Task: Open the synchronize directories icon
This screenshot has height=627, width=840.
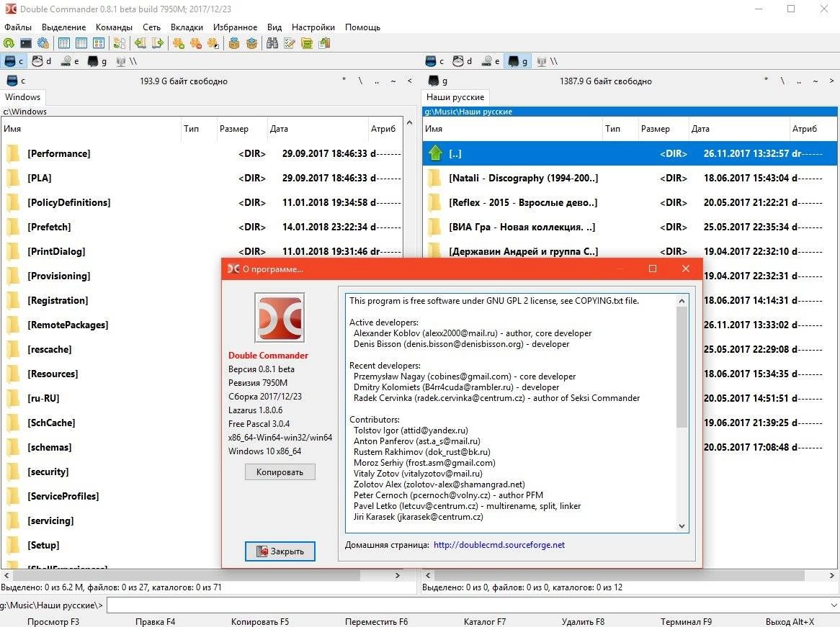Action: click(x=307, y=43)
